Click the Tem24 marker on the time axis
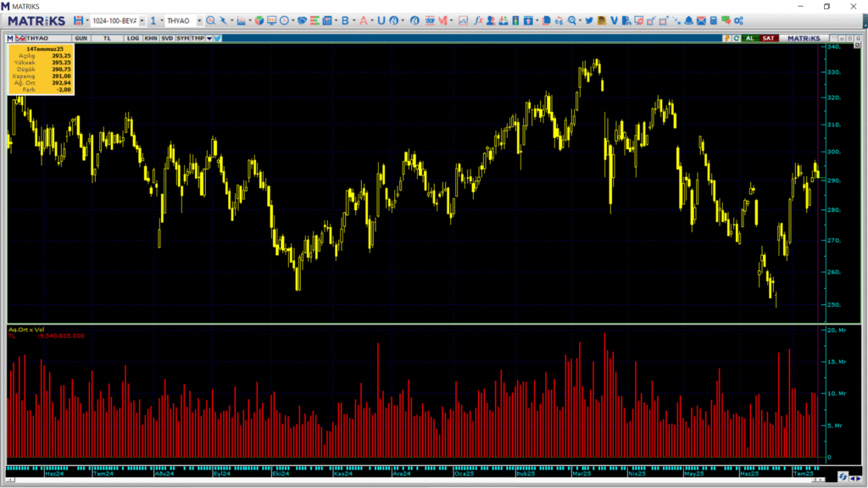 (103, 474)
